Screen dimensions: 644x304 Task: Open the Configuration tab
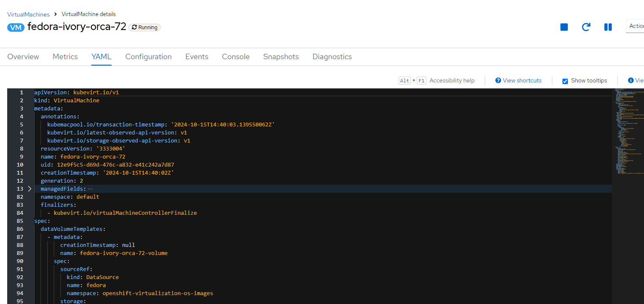(148, 57)
